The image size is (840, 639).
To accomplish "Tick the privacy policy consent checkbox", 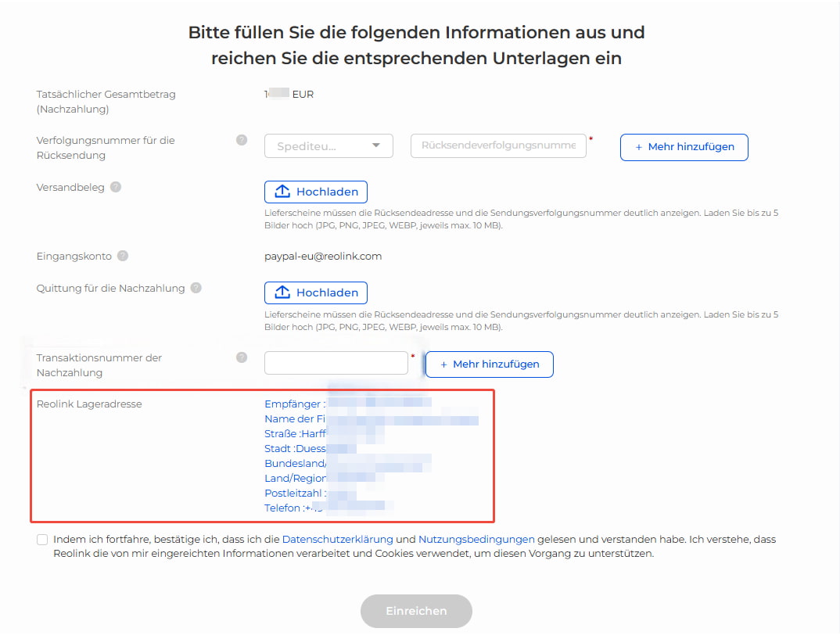I will (x=42, y=540).
